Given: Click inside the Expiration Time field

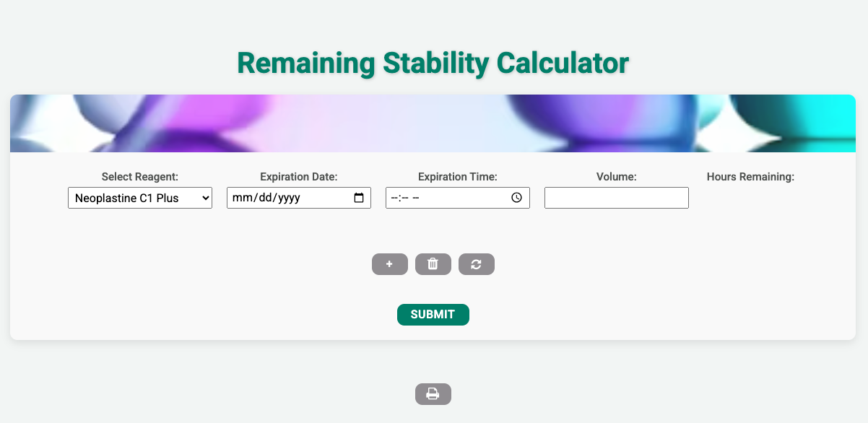Looking at the screenshot, I should [x=448, y=197].
